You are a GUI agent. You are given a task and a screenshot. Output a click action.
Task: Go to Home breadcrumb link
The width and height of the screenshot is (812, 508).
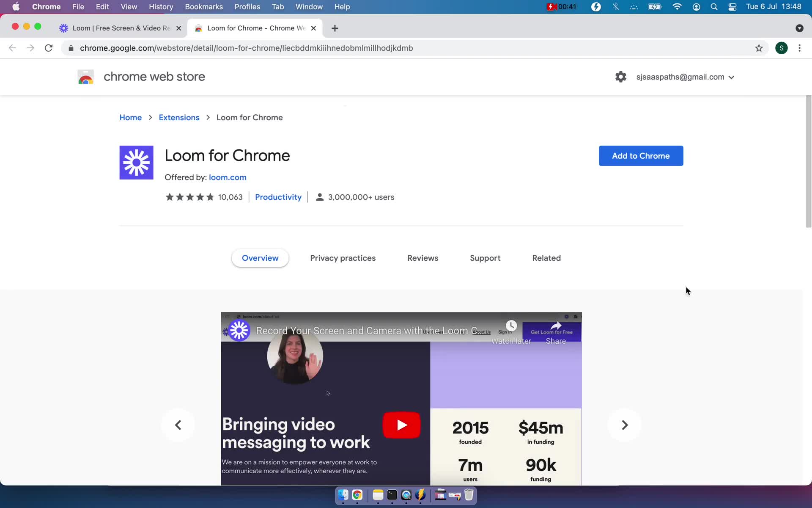click(x=130, y=117)
